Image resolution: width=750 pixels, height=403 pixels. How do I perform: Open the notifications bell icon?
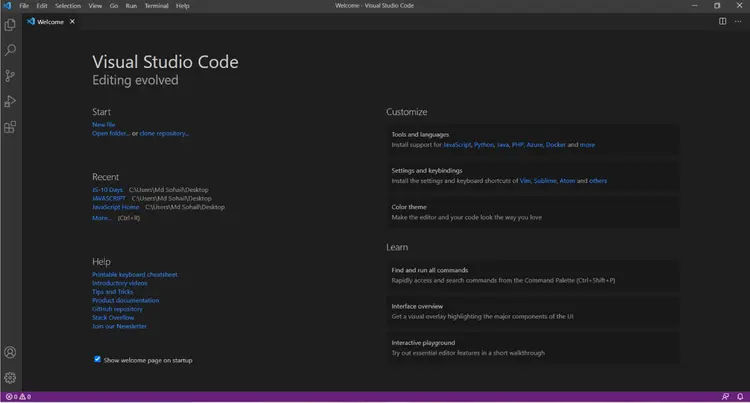pos(740,397)
